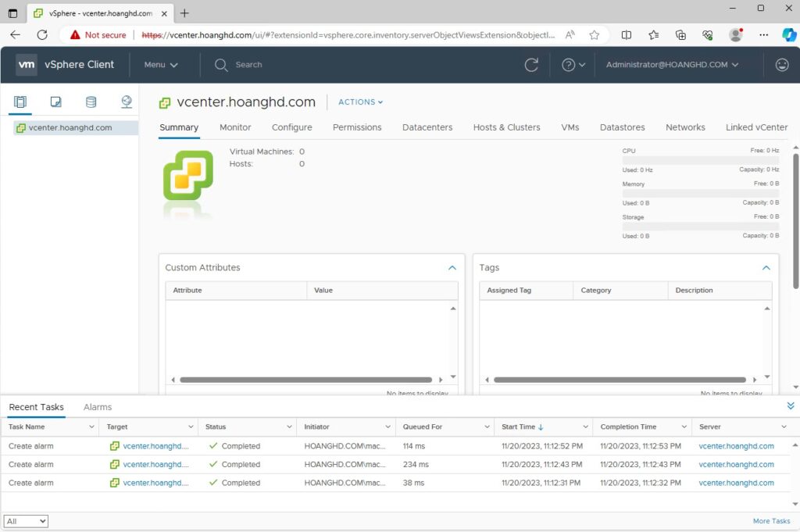
Task: Switch to the Permissions tab
Action: 357,127
